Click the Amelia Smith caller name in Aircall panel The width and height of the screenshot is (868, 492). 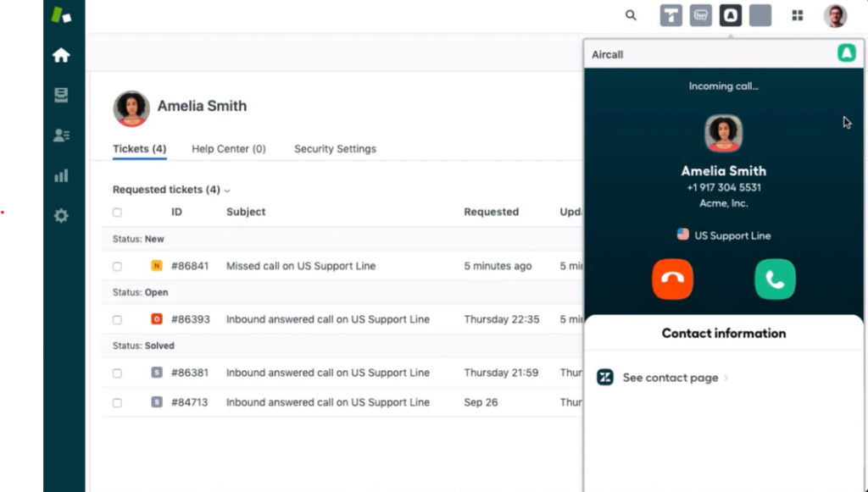[x=724, y=171]
